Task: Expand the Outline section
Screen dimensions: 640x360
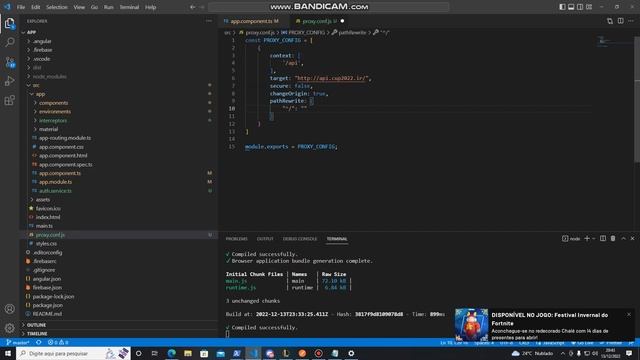Action: click(x=118, y=325)
